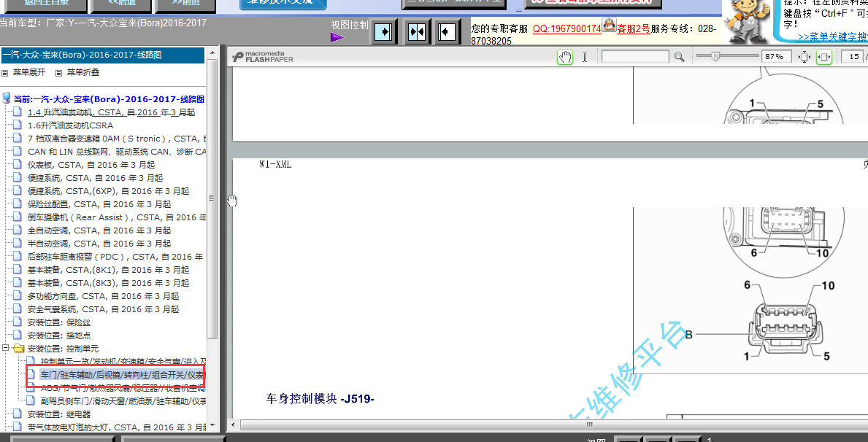Click the <<后退 back button
The image size is (868, 442).
click(x=120, y=4)
